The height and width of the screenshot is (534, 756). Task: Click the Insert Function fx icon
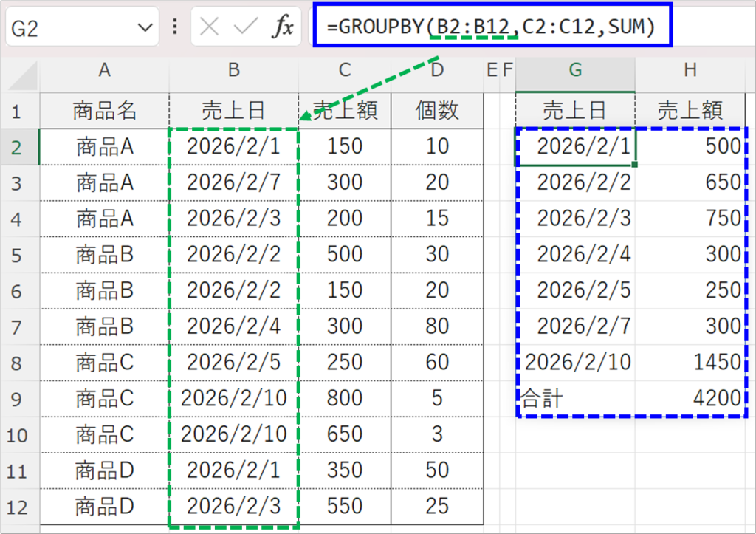(x=283, y=27)
